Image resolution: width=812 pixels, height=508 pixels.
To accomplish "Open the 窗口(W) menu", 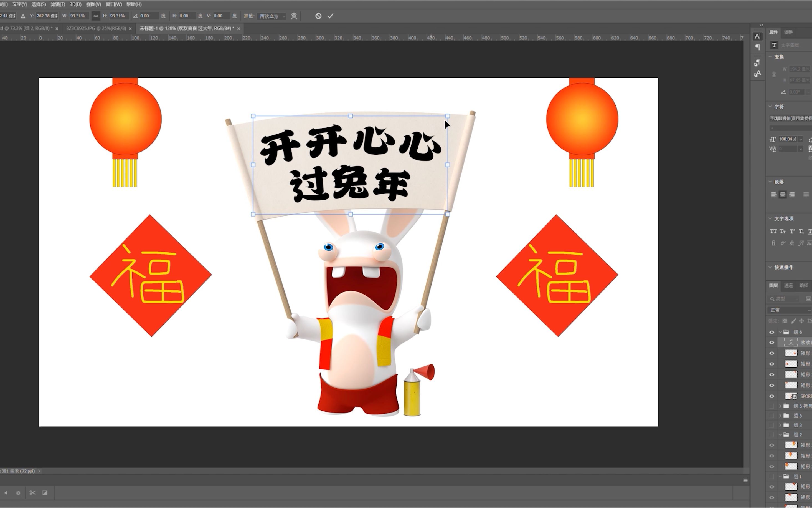I will (114, 4).
